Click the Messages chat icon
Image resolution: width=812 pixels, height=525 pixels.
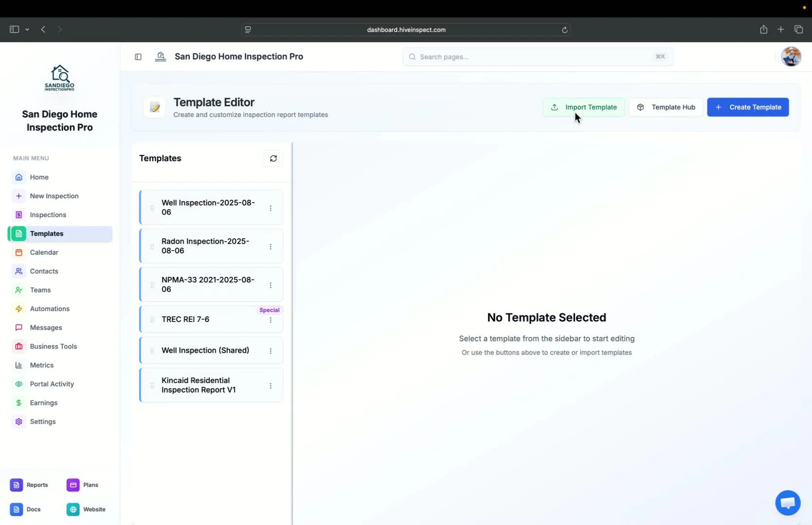click(18, 328)
